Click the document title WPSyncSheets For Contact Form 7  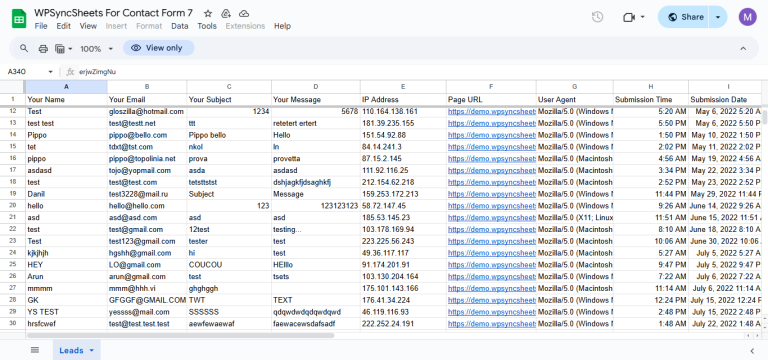click(114, 13)
